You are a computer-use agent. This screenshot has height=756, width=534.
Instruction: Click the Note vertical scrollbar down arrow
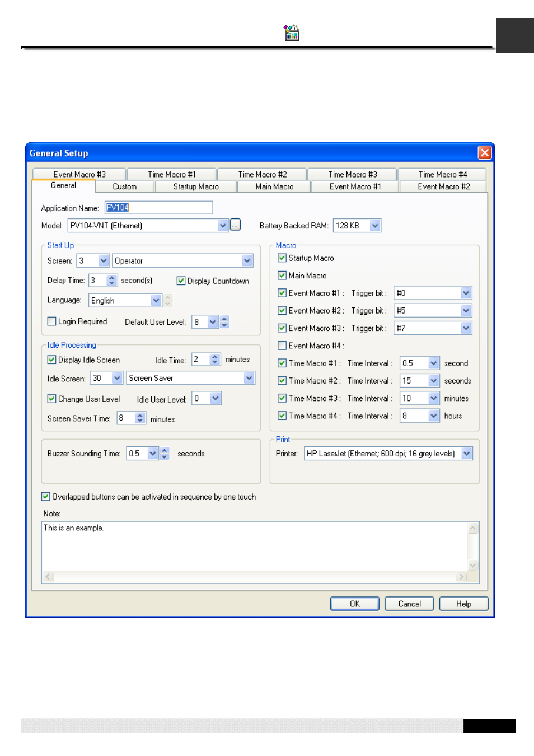click(472, 565)
